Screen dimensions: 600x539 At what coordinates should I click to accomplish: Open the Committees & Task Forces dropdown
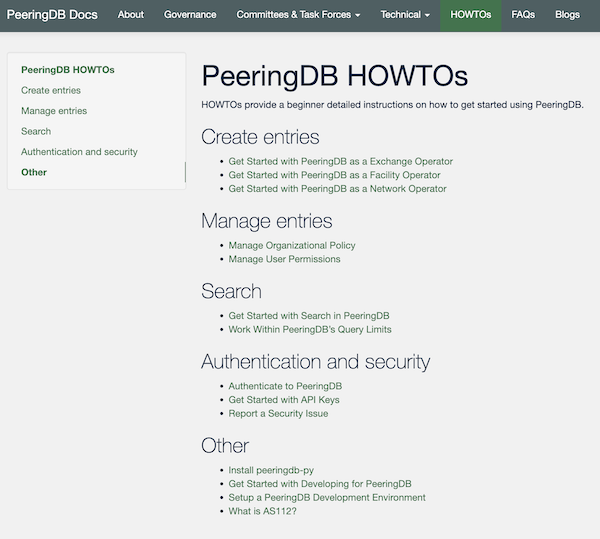pos(298,15)
